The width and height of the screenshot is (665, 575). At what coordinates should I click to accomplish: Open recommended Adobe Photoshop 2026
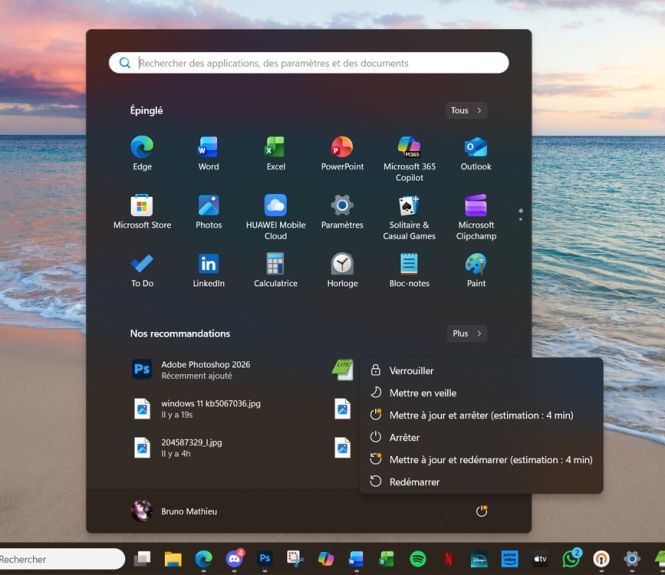(191, 370)
